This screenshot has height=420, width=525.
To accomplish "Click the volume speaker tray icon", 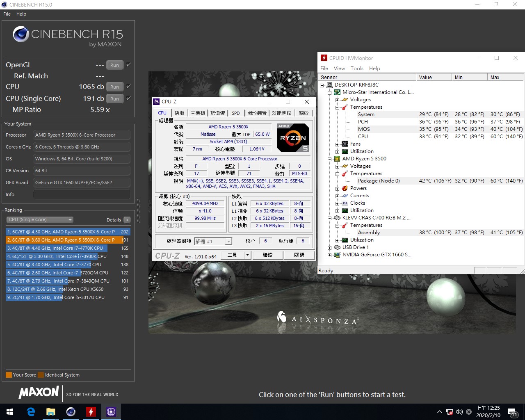I will 459,412.
